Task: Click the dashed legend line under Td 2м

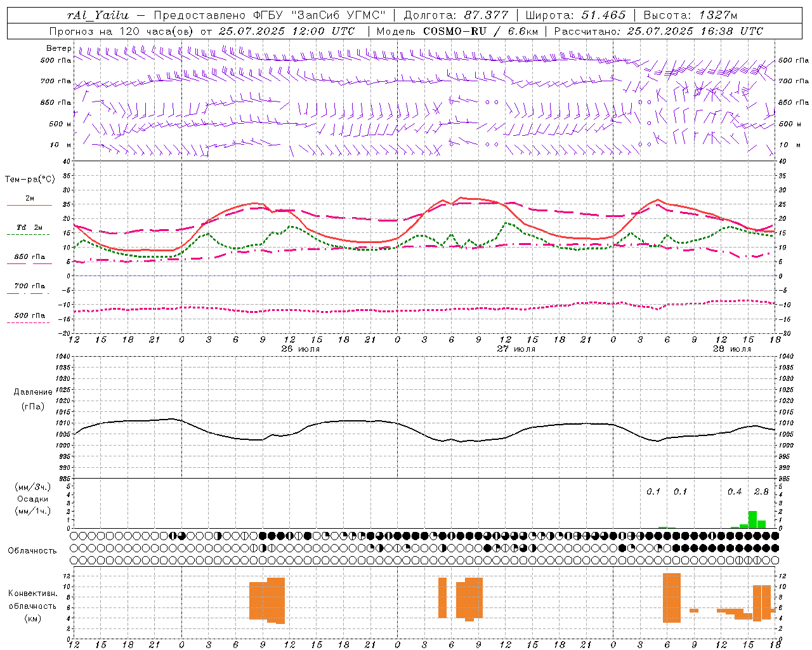Action: (x=28, y=235)
